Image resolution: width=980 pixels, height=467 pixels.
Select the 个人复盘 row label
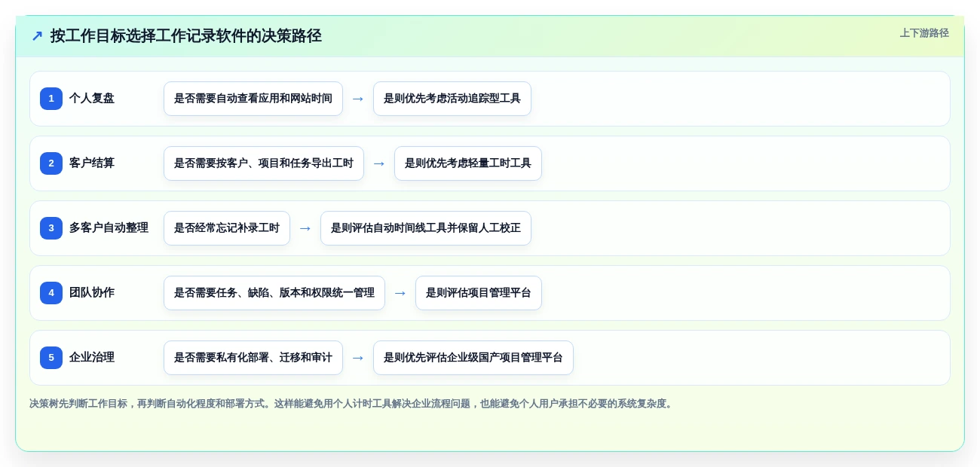(92, 99)
